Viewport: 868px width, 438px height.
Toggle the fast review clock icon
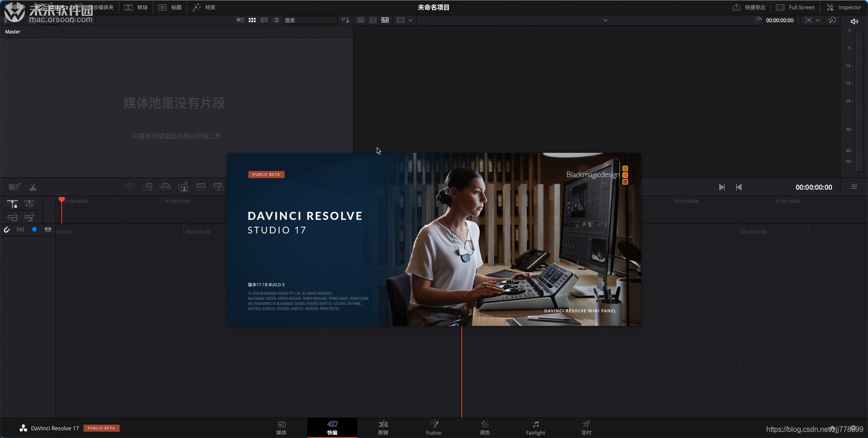pyautogui.click(x=758, y=20)
